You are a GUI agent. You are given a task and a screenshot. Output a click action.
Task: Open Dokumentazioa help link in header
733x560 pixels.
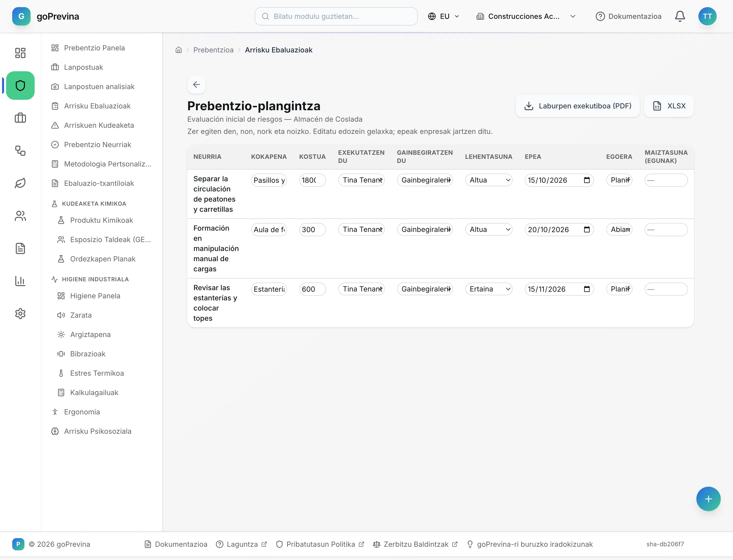point(628,16)
